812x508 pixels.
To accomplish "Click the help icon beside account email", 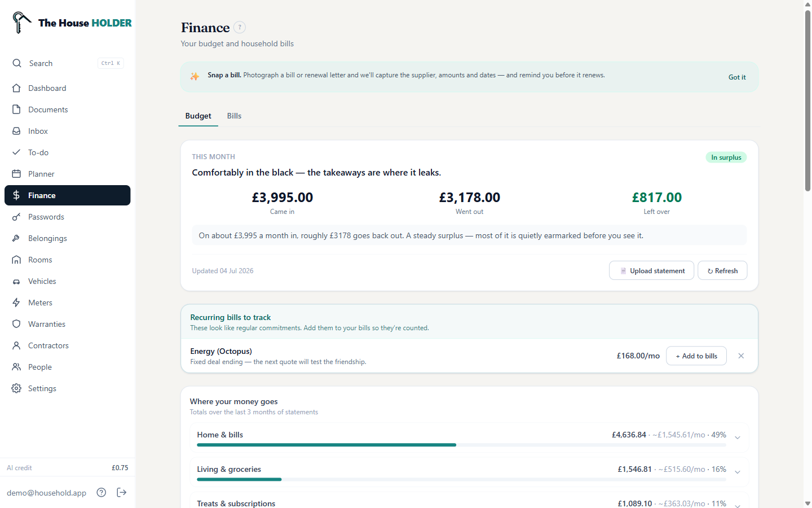I will pos(101,492).
